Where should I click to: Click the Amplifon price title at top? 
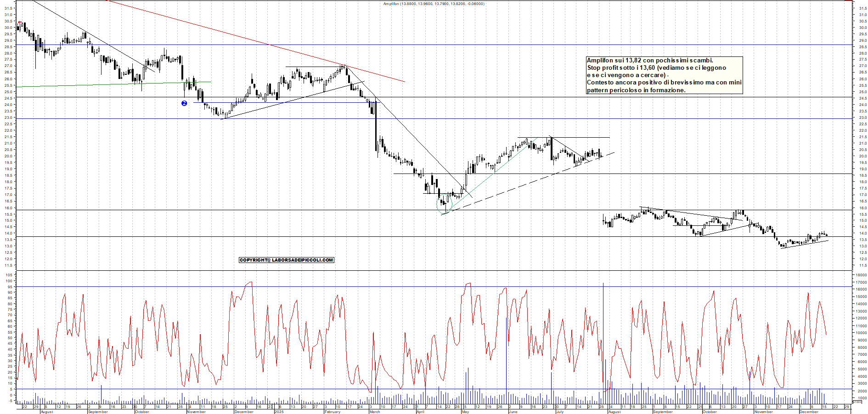pyautogui.click(x=434, y=4)
